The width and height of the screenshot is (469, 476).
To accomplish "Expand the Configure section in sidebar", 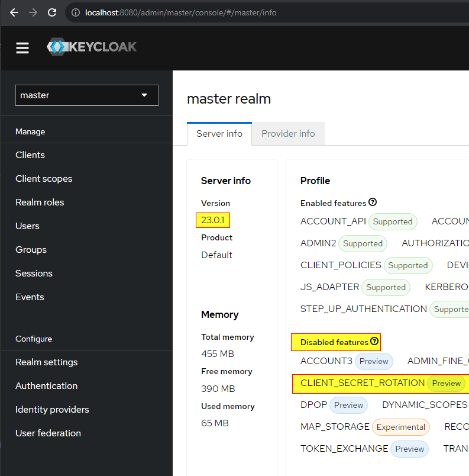I will (34, 339).
